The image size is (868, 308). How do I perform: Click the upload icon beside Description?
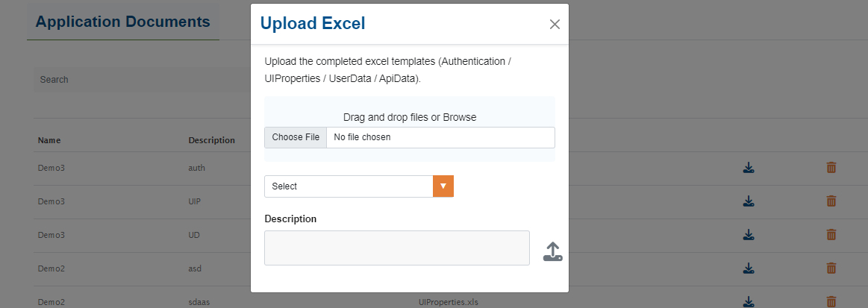point(552,251)
